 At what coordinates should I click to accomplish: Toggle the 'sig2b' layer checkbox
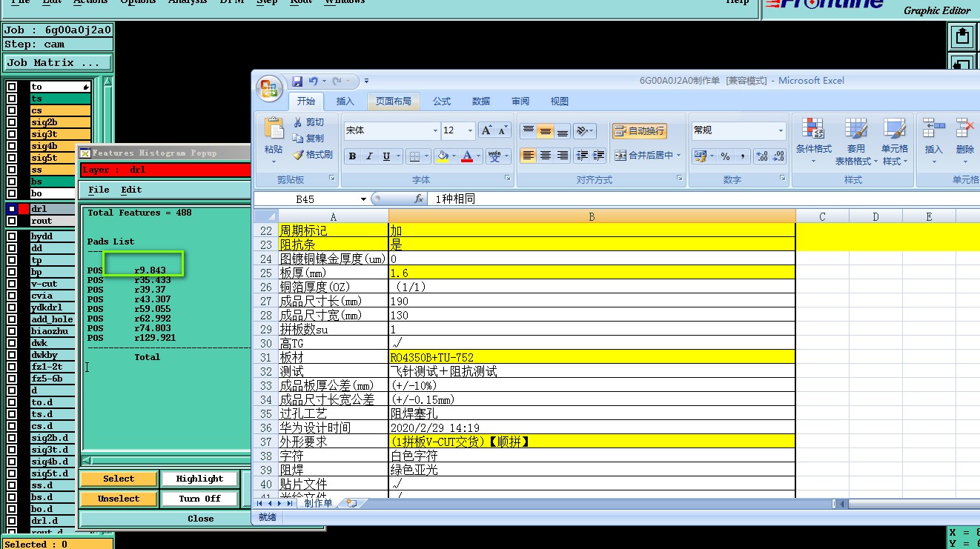pos(12,122)
